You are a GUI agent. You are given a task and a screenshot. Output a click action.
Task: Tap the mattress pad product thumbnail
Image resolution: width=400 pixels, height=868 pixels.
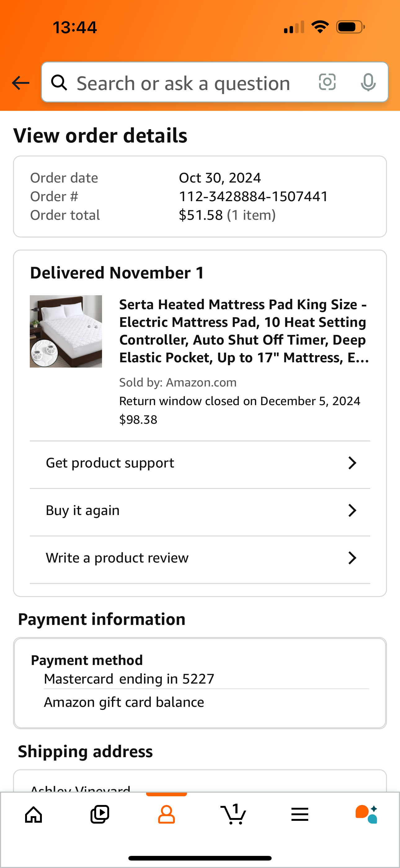(66, 331)
